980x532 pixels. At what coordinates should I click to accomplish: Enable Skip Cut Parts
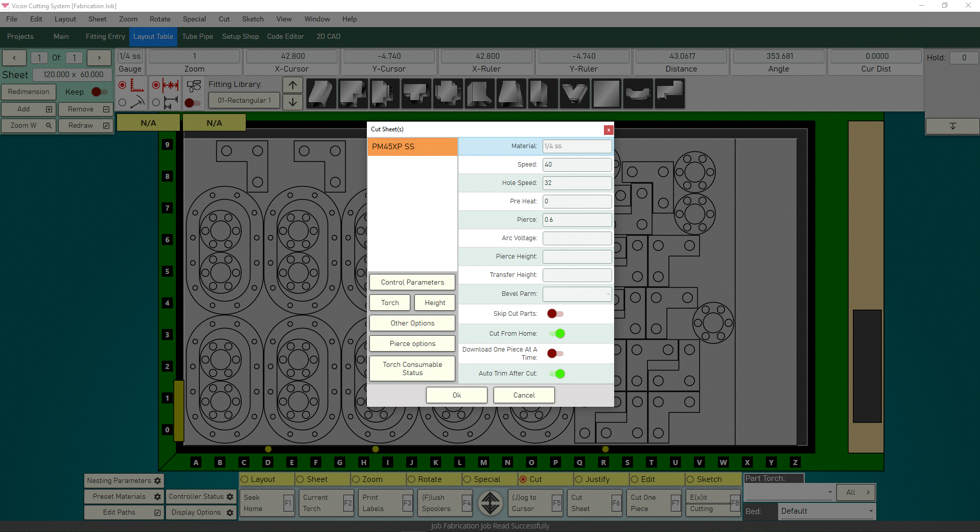[554, 314]
